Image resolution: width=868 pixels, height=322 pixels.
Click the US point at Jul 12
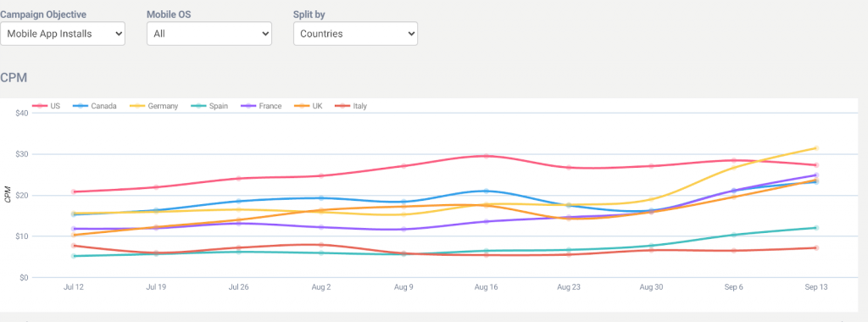(x=74, y=192)
